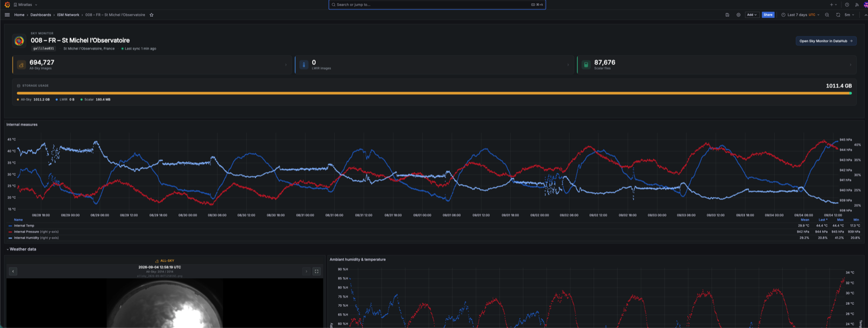Click the galileo031 device tag
This screenshot has height=328, width=868.
click(43, 48)
